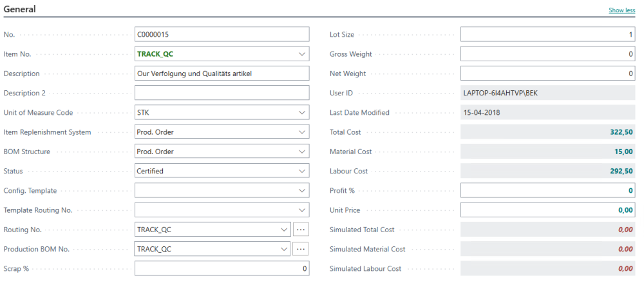Change the Status dropdown from Certified

[x=302, y=172]
